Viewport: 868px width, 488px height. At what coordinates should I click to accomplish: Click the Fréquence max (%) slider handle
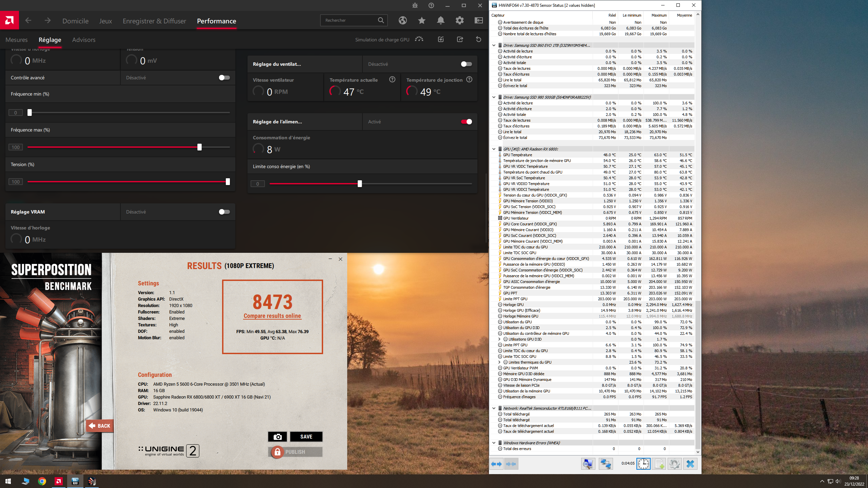[x=199, y=147]
